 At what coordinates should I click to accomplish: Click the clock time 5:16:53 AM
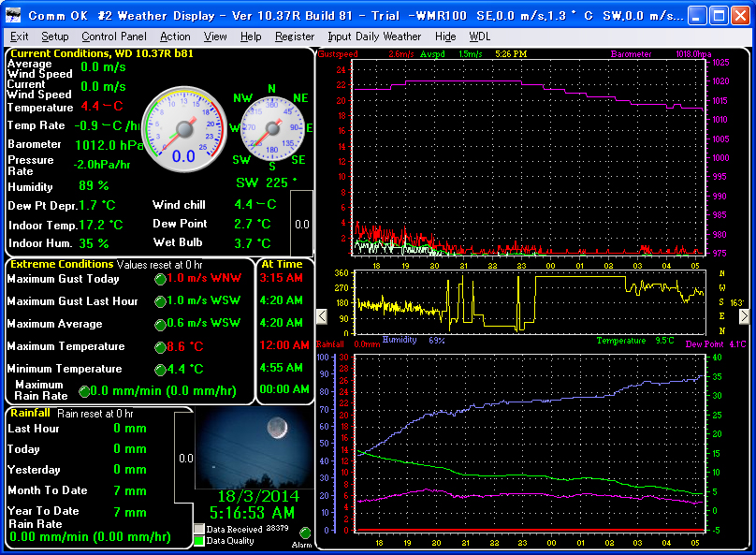[252, 513]
